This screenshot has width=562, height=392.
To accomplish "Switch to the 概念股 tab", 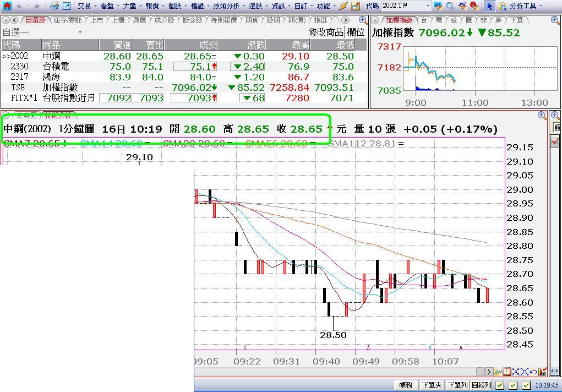I will click(192, 20).
